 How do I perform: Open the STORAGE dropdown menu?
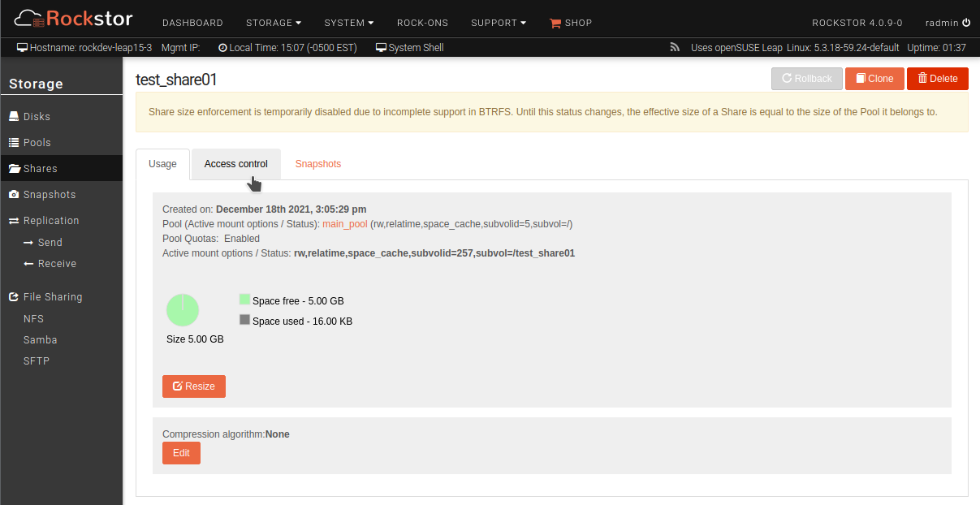[274, 23]
